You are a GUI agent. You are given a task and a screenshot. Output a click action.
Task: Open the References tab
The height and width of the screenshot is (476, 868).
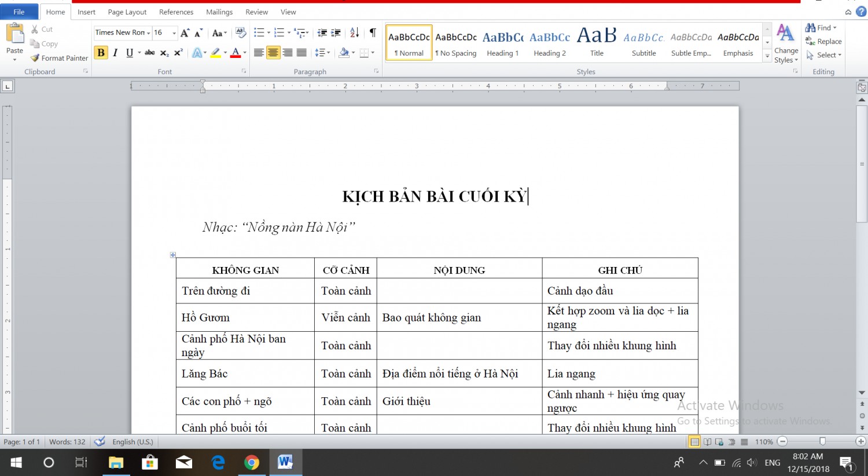pos(176,12)
